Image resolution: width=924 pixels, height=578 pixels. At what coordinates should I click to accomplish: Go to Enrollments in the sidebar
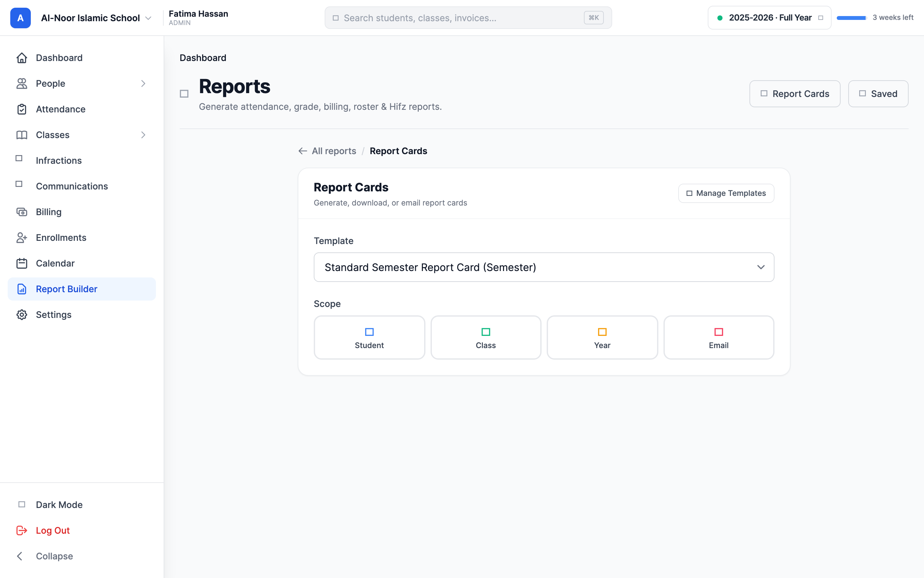tap(82, 237)
